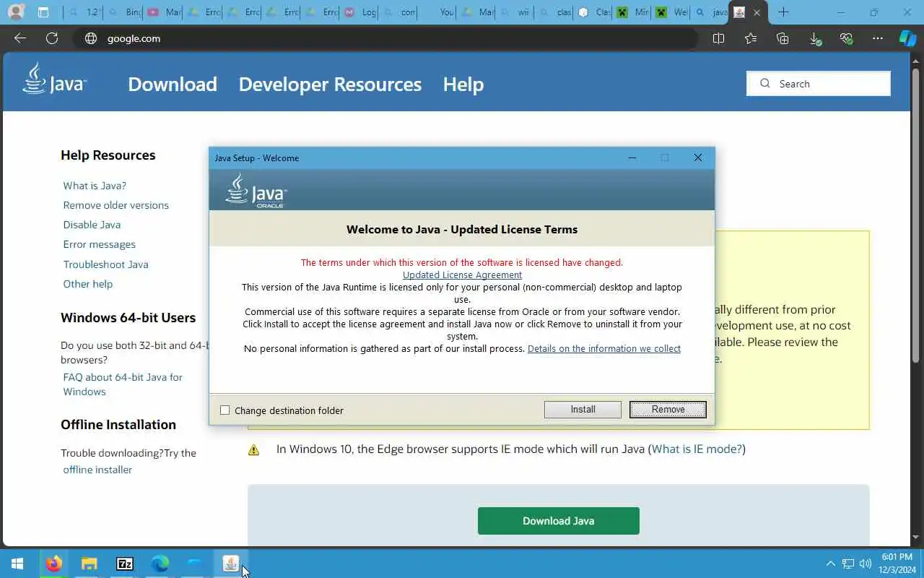Switch to the java search tab
The image size is (924, 578).
pyautogui.click(x=710, y=12)
